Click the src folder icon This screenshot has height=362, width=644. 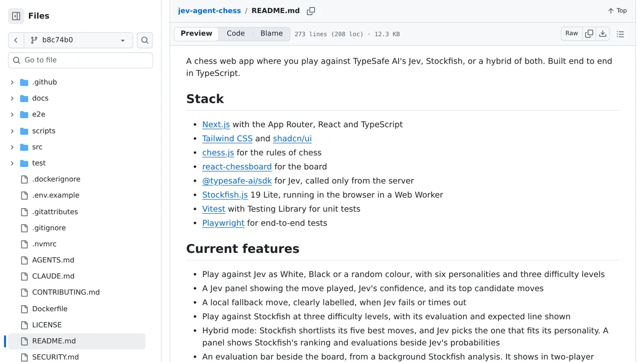[x=24, y=147]
